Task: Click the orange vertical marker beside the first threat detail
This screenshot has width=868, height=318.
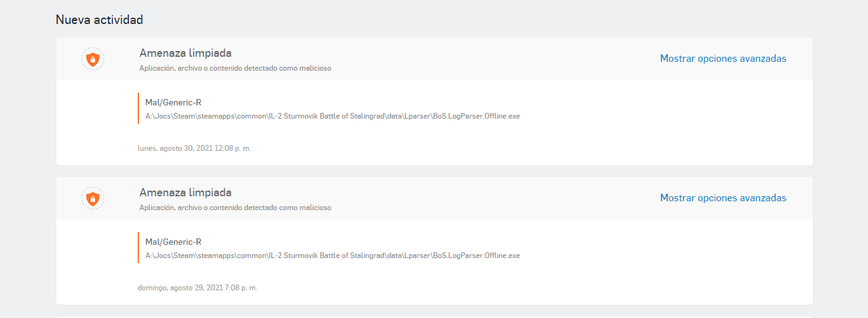Action: click(138, 108)
